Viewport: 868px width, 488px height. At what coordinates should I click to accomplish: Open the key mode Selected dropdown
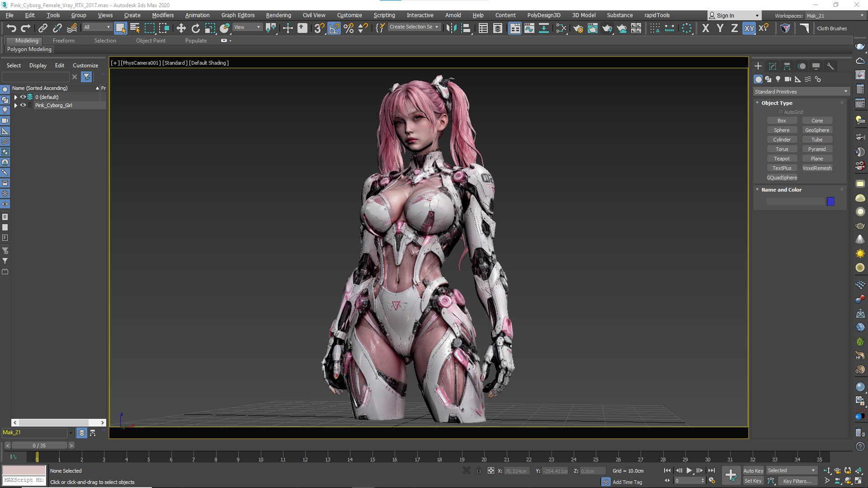[x=792, y=471]
